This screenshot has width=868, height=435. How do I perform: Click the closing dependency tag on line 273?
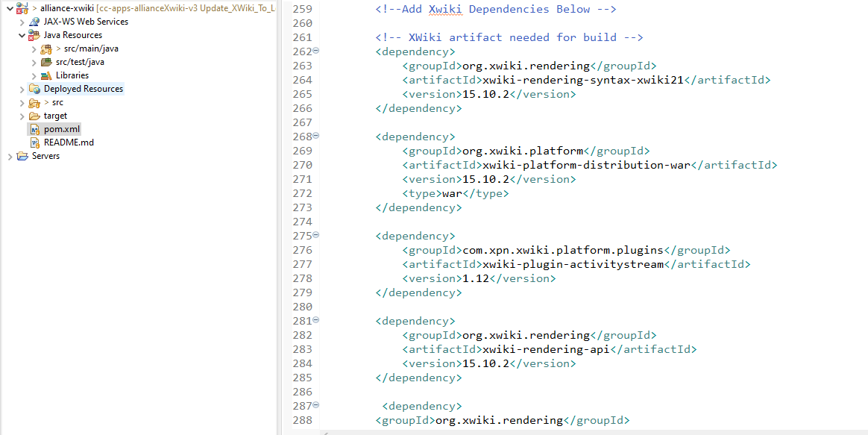point(418,208)
